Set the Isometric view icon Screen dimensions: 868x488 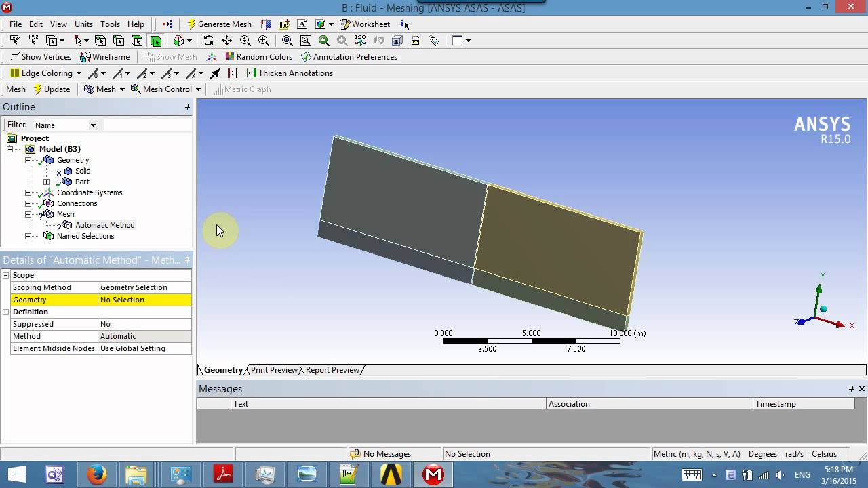[360, 41]
